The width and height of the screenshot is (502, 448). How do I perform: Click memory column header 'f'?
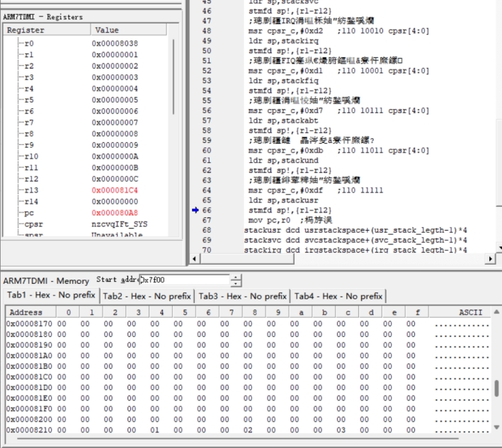coord(417,312)
